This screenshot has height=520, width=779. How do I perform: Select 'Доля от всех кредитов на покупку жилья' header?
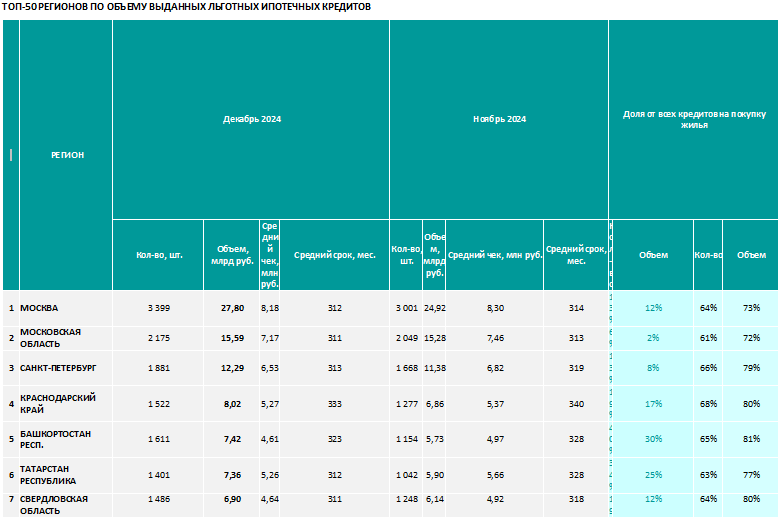tap(694, 120)
